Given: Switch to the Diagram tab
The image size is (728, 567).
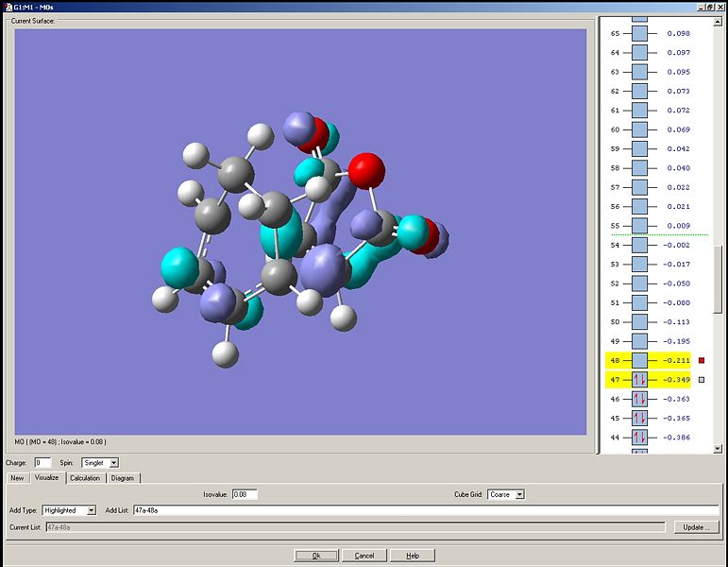Looking at the screenshot, I should point(123,478).
